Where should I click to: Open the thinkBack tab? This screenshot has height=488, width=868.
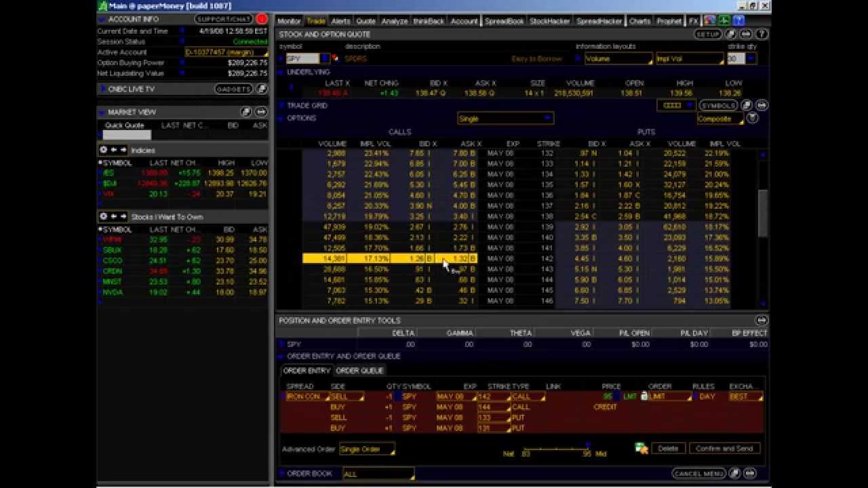[429, 21]
